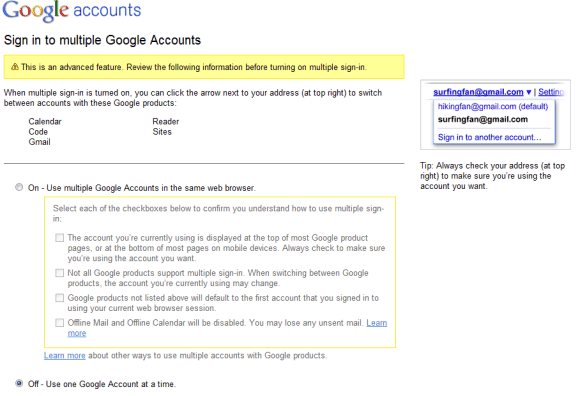Image resolution: width=576 pixels, height=396 pixels.
Task: Select the On multiple accounts radio button
Action: (19, 187)
